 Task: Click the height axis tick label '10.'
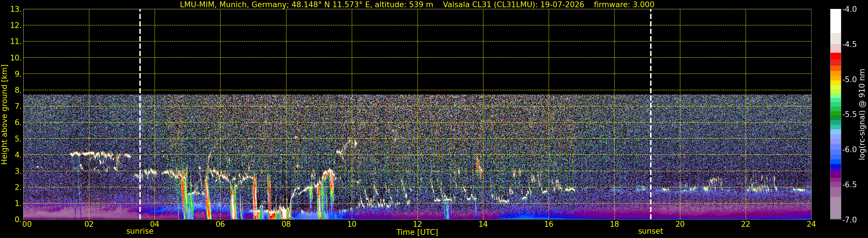click(16, 58)
